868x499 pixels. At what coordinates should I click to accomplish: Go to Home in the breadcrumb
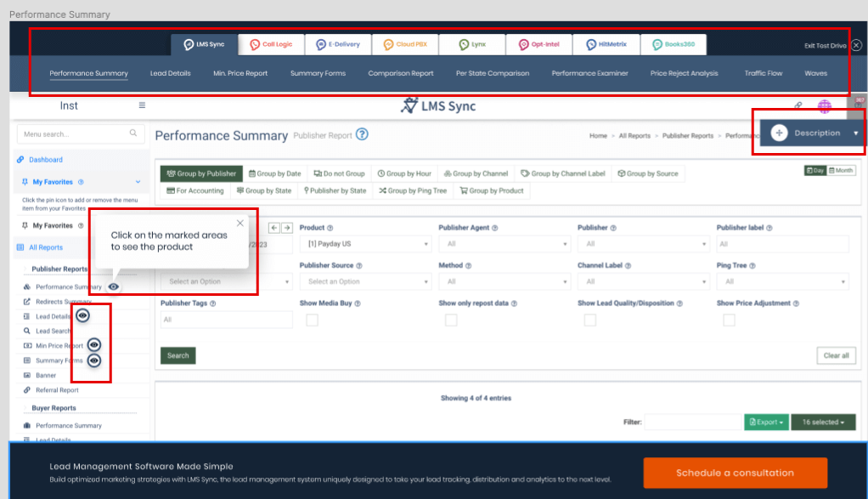(x=598, y=136)
